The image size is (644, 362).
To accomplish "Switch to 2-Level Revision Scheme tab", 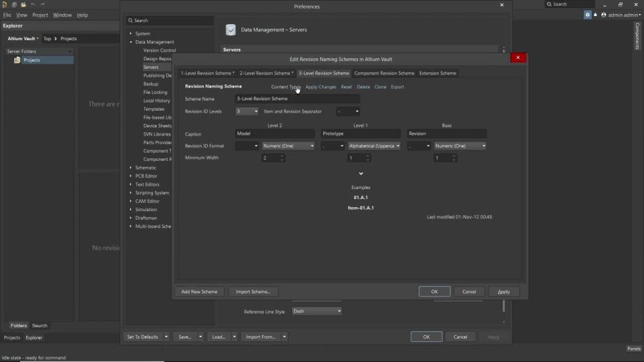I will click(266, 73).
